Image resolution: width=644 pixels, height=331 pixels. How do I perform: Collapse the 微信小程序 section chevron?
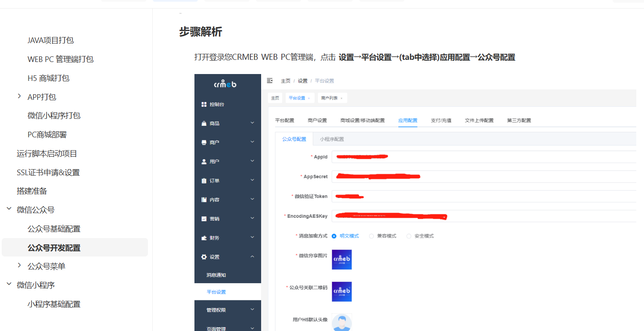[9, 285]
